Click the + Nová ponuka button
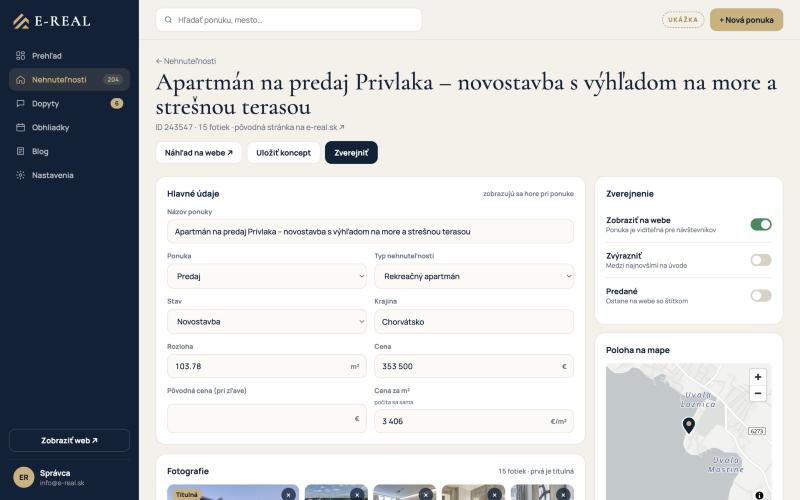800x500 pixels. pyautogui.click(x=746, y=20)
